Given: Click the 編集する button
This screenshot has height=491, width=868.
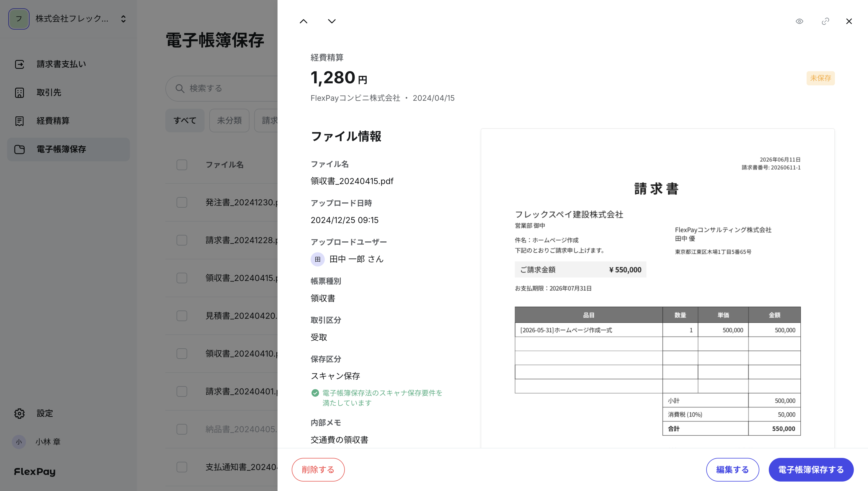Looking at the screenshot, I should (x=732, y=469).
